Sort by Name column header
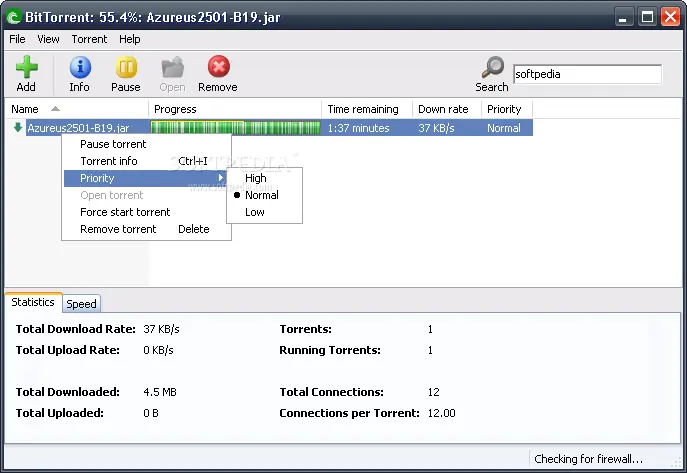 (x=77, y=109)
